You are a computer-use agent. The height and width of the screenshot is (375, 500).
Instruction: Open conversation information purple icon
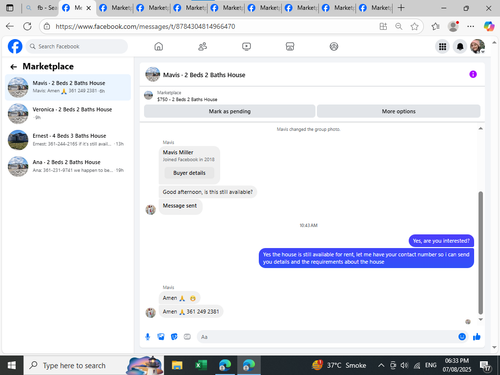[x=473, y=74]
